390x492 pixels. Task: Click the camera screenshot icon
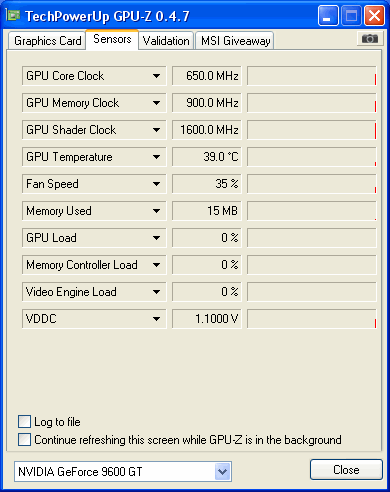pos(370,39)
